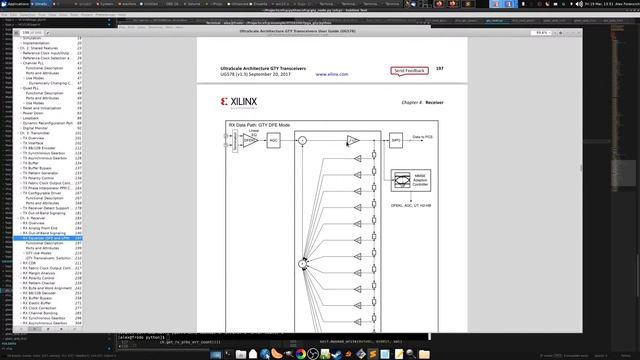Open the orange fruit icon in the dock
This screenshot has height=360, width=640.
[277, 354]
